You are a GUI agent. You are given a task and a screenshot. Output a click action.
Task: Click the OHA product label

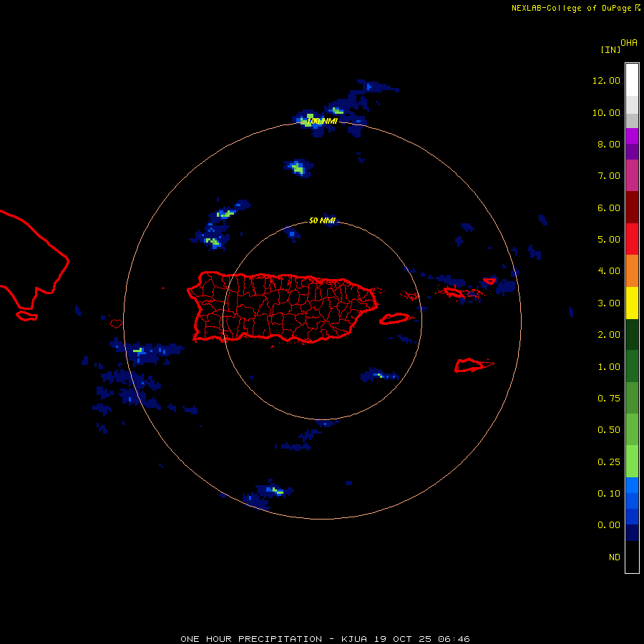pos(629,43)
